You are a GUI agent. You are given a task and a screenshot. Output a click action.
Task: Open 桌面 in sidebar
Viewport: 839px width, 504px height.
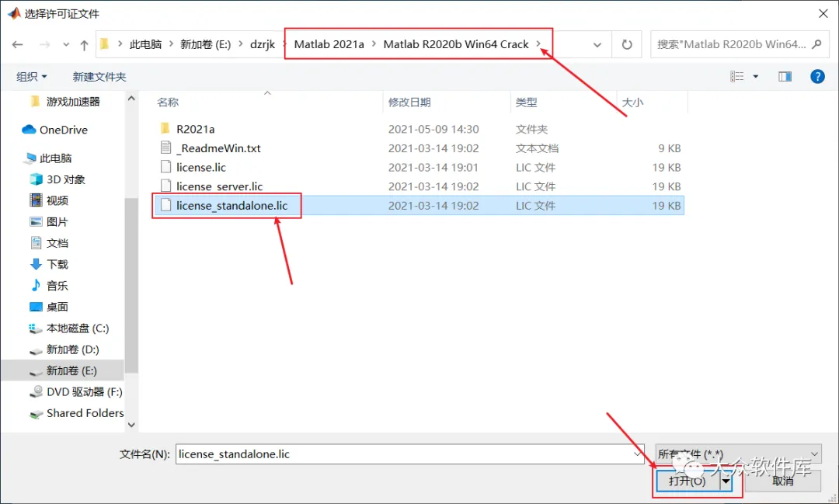(57, 307)
